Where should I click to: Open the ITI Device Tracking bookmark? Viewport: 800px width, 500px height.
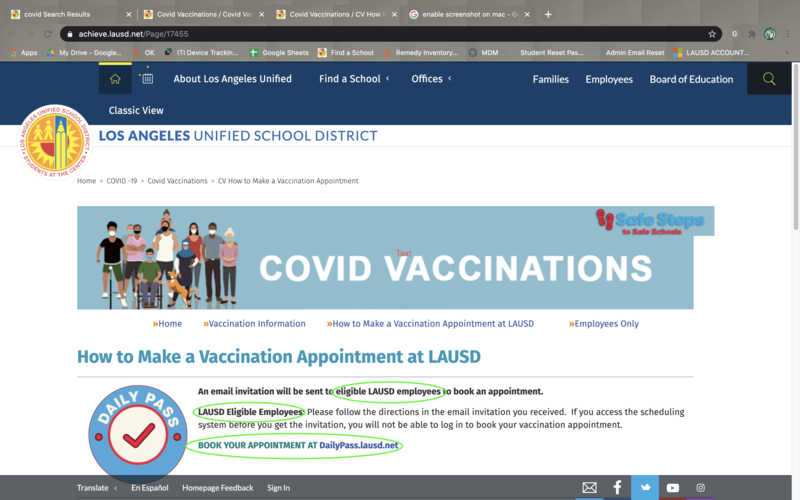click(x=201, y=53)
